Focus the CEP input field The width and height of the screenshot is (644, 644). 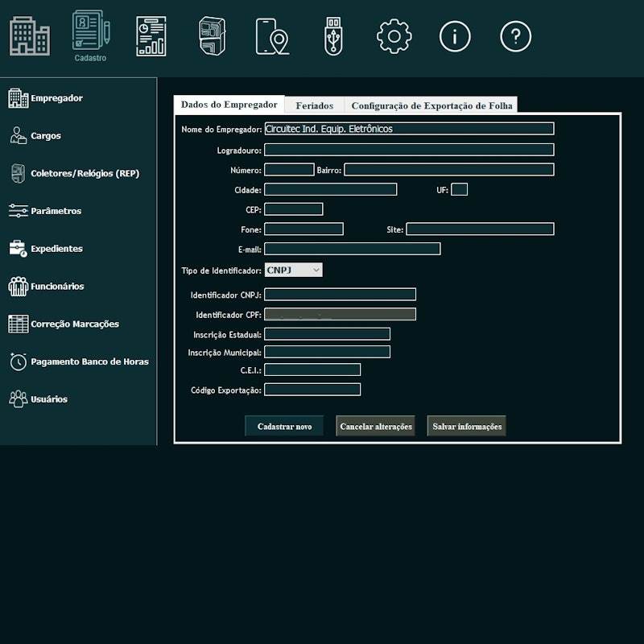(x=293, y=209)
